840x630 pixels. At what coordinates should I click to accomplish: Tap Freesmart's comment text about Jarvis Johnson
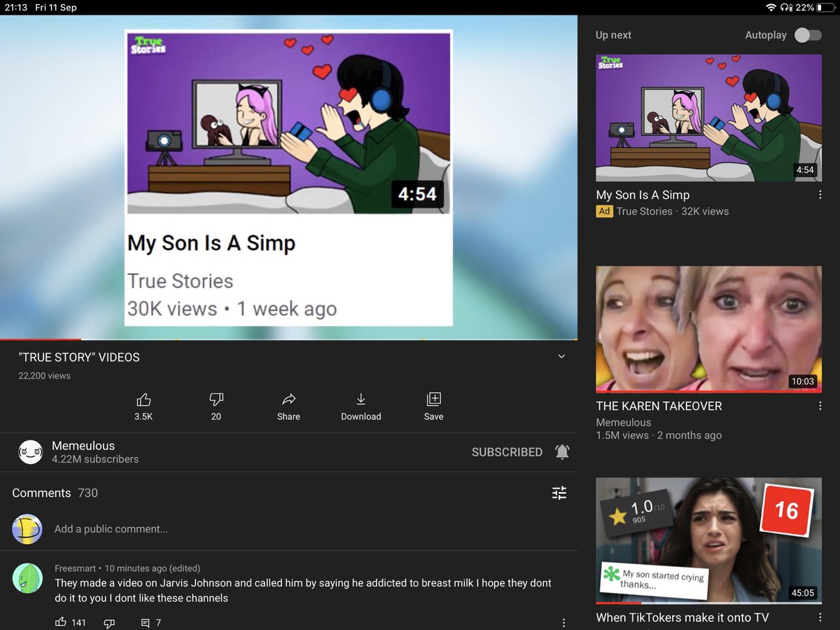tap(303, 590)
